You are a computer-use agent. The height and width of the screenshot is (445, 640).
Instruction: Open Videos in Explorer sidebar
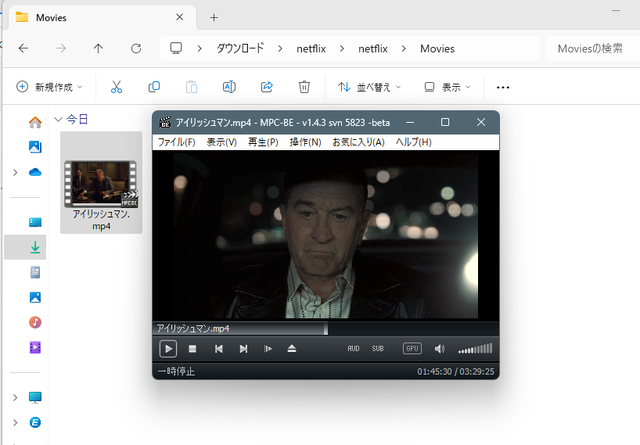coord(35,347)
